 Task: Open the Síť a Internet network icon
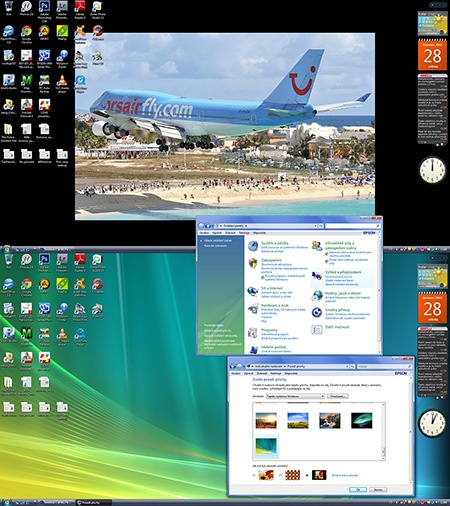pos(253,291)
